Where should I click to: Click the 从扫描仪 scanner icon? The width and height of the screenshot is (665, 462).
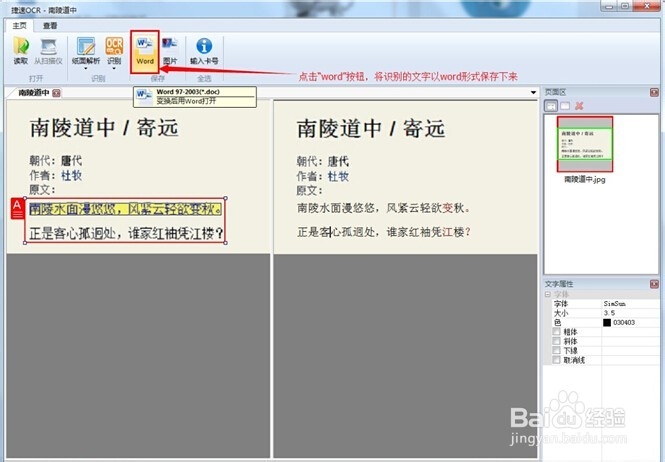48,46
